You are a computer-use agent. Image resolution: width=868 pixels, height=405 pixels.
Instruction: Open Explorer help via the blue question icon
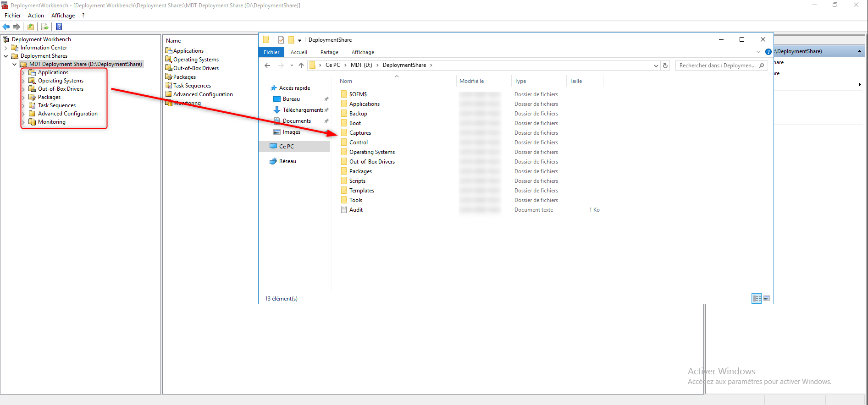click(768, 52)
